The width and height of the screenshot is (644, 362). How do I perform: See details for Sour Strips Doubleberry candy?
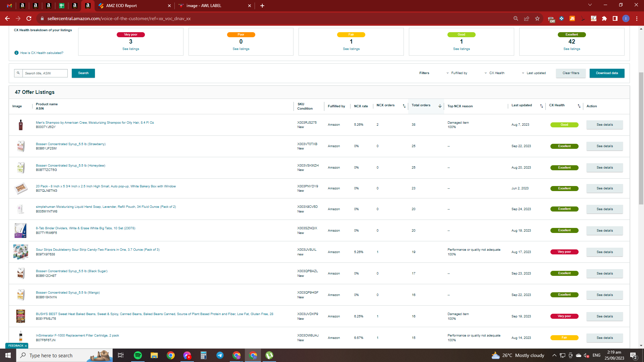[604, 252]
